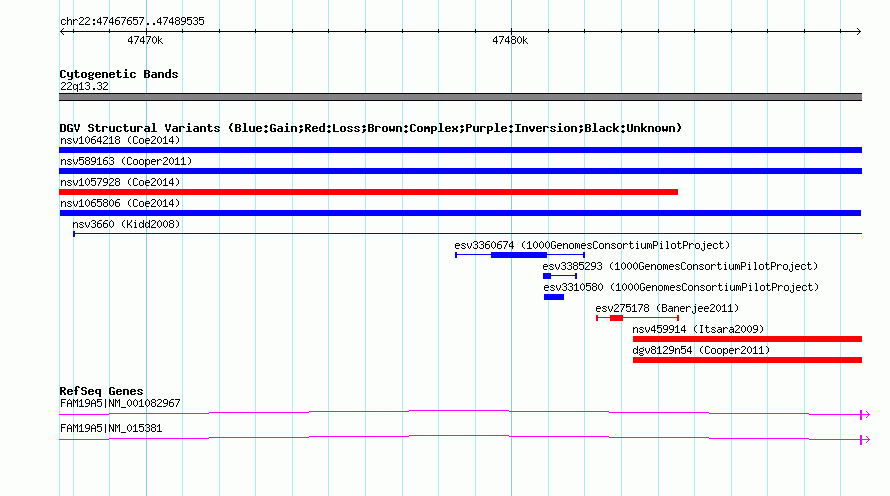Select the nsv459914 (Itsara2009) label
The image size is (890, 496).
698,329
